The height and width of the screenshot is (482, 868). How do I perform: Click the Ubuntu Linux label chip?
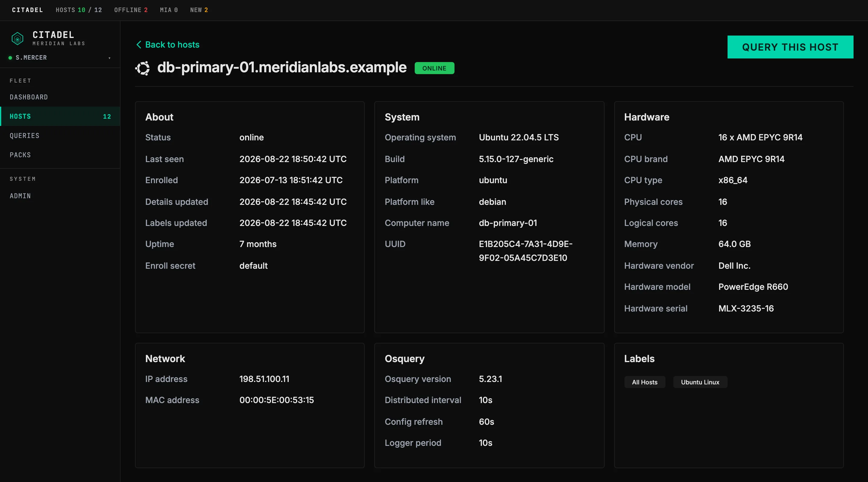tap(700, 382)
